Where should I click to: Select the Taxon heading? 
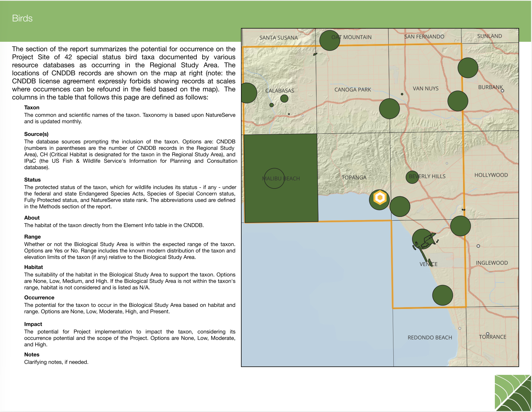[32, 107]
